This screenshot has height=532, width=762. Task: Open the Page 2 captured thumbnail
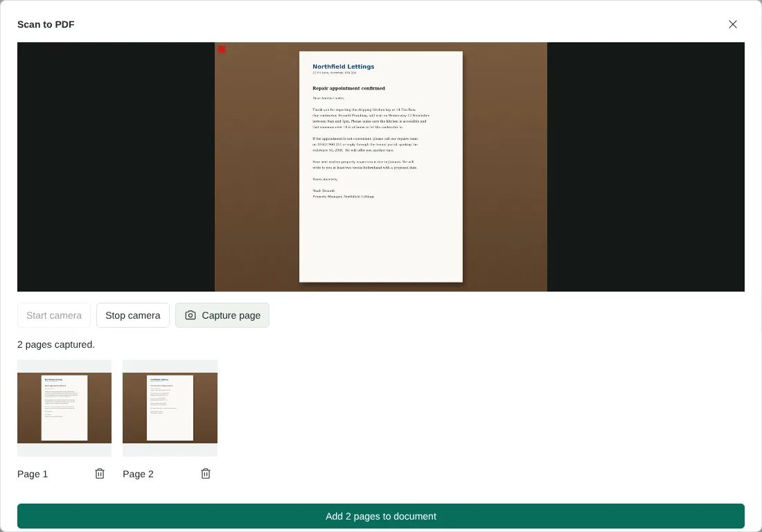point(170,408)
